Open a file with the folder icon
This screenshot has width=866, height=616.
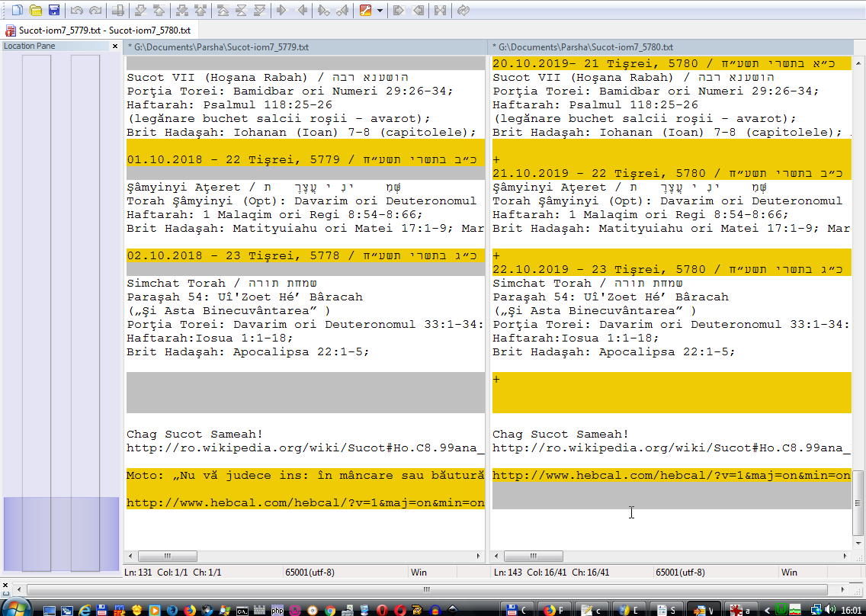coord(35,11)
